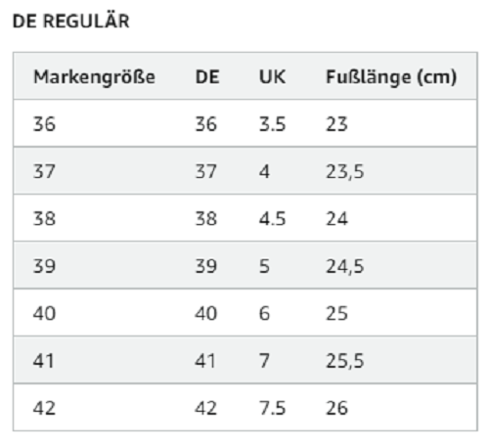Click brand size 36 in first row
Viewport: 489px width, 448px height.
(x=44, y=124)
